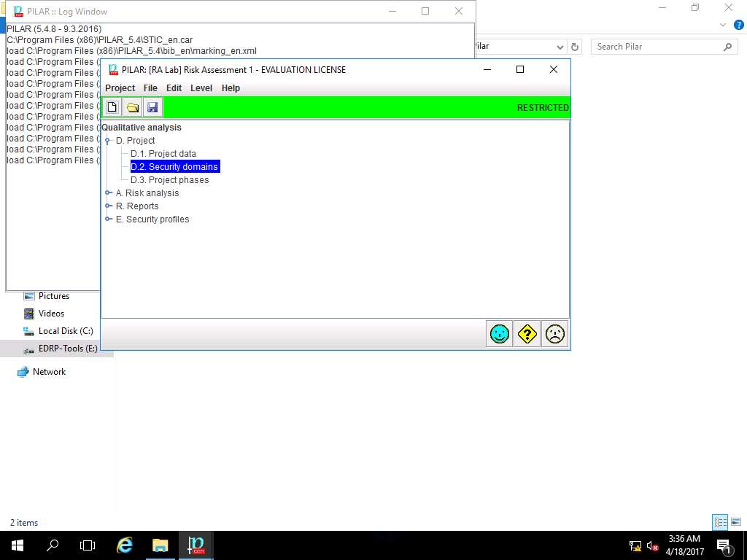Select the D. Project label
Screen dimensions: 747x560
pos(135,141)
